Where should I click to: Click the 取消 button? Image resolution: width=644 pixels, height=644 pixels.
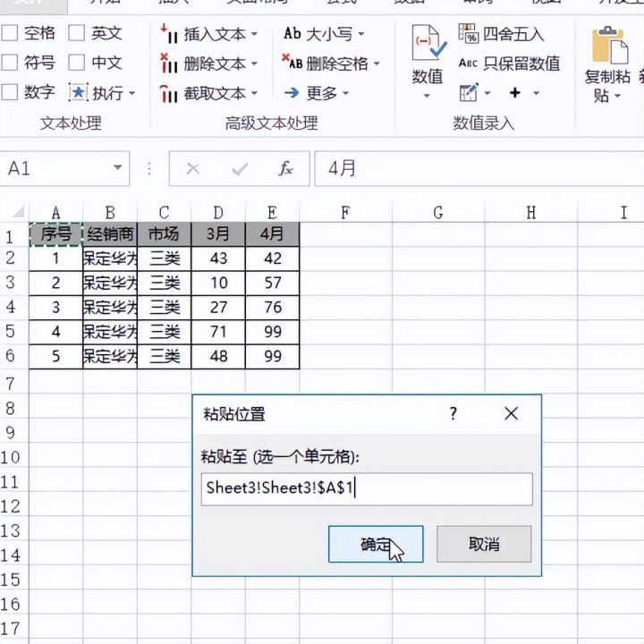pos(484,544)
